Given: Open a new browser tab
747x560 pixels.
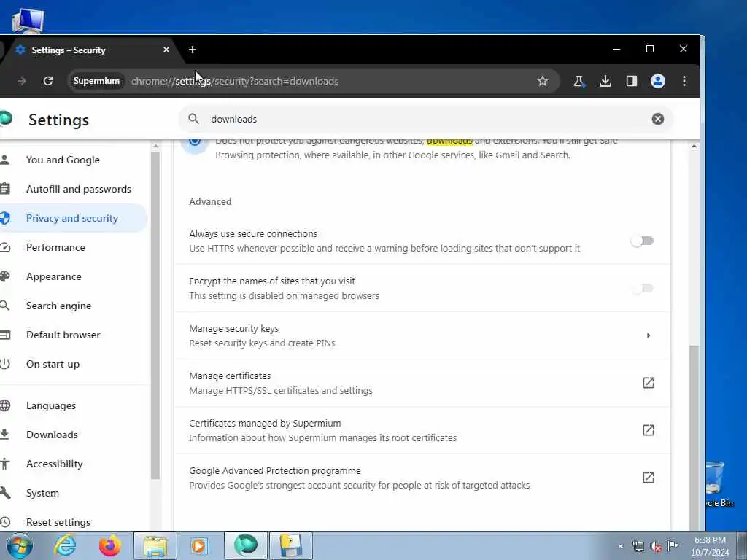Looking at the screenshot, I should 193,50.
